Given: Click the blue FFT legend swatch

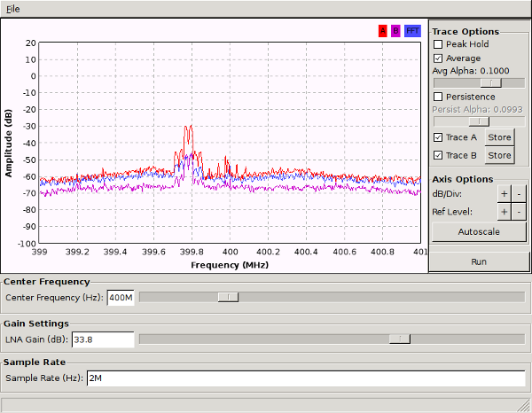Looking at the screenshot, I should 412,31.
